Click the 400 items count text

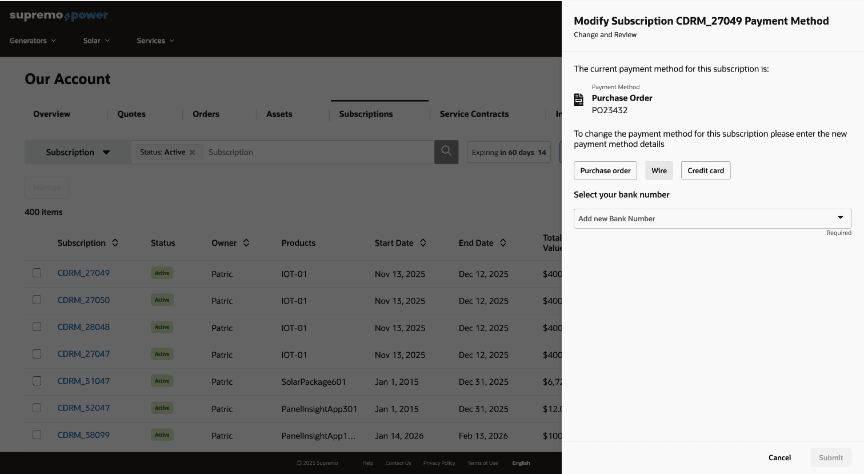pos(44,212)
